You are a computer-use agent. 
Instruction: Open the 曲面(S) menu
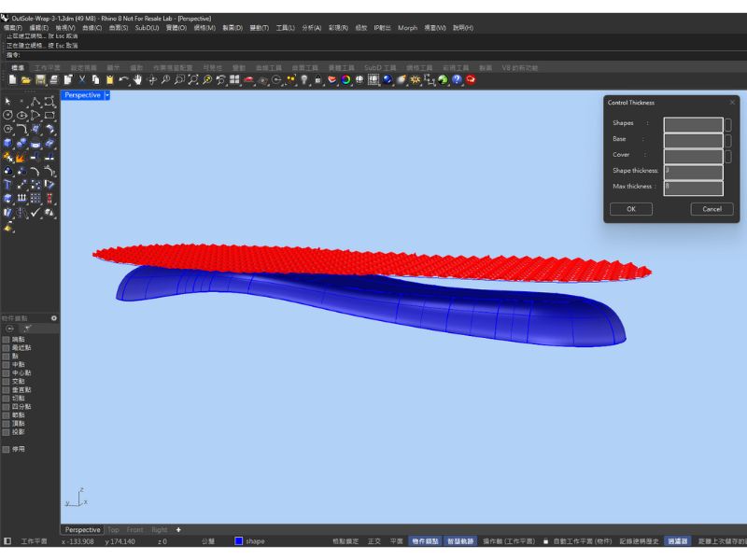coord(118,28)
